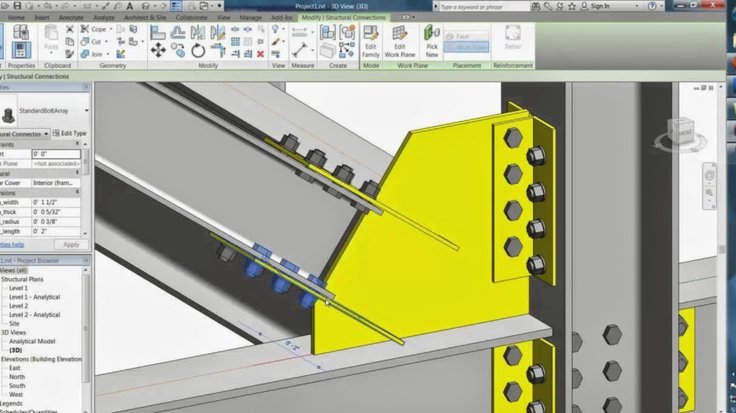Viewport: 736px width, 413px height.
Task: Select Level 1 - Analytical in Project Browser
Action: pyautogui.click(x=35, y=297)
